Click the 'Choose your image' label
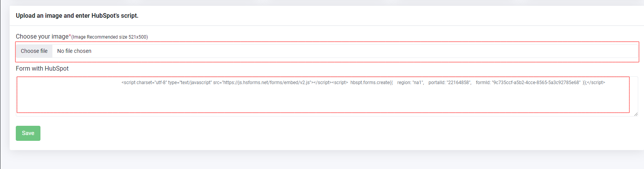Viewport: 644px width, 169px height. (42, 36)
